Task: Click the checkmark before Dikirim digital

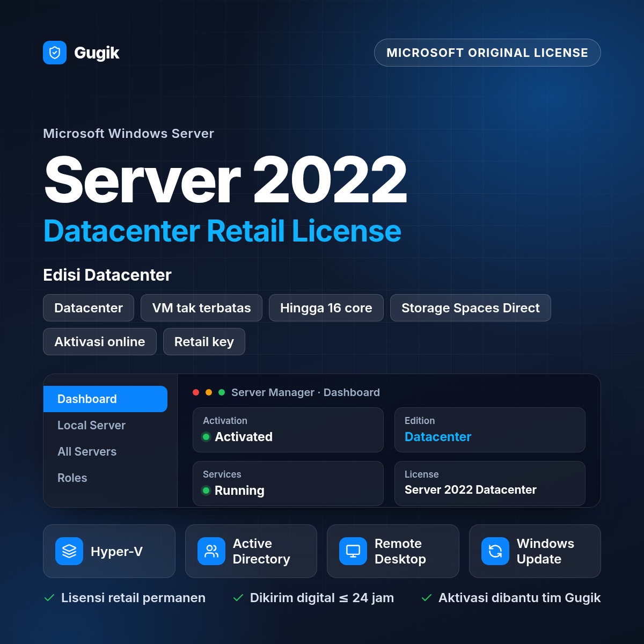Action: coord(238,598)
